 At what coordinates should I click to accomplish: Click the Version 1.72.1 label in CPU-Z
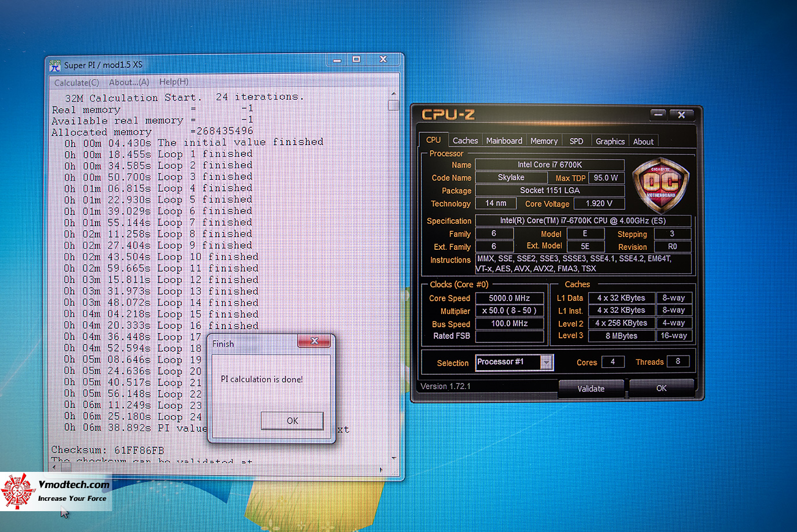click(x=445, y=386)
